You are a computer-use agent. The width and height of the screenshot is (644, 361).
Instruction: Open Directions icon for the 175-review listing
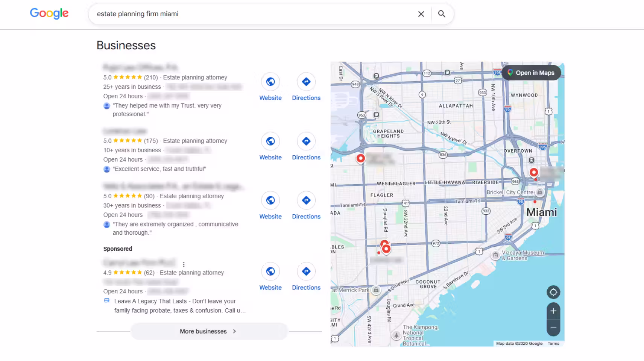point(306,141)
